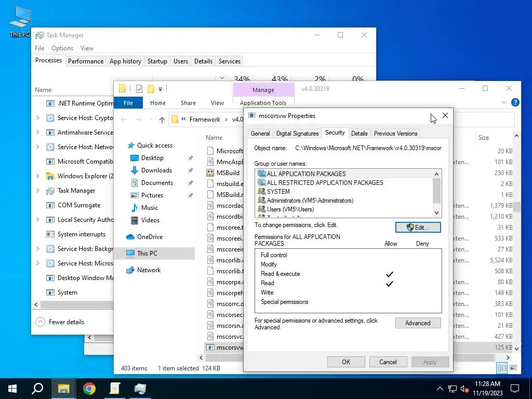Open File Explorer from the taskbar
532x399 pixels.
coord(63,389)
